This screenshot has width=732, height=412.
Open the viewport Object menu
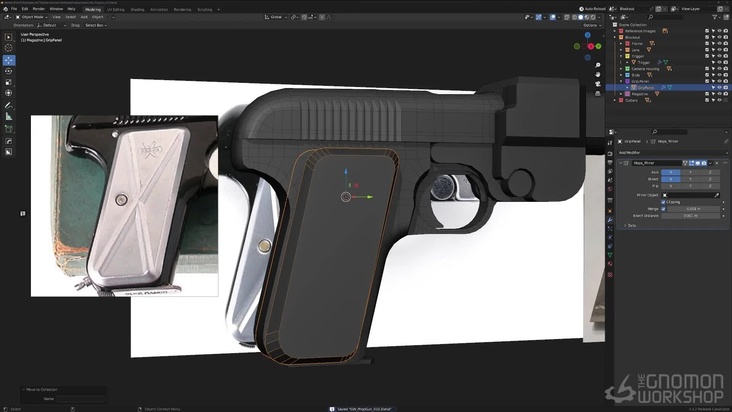click(x=98, y=17)
